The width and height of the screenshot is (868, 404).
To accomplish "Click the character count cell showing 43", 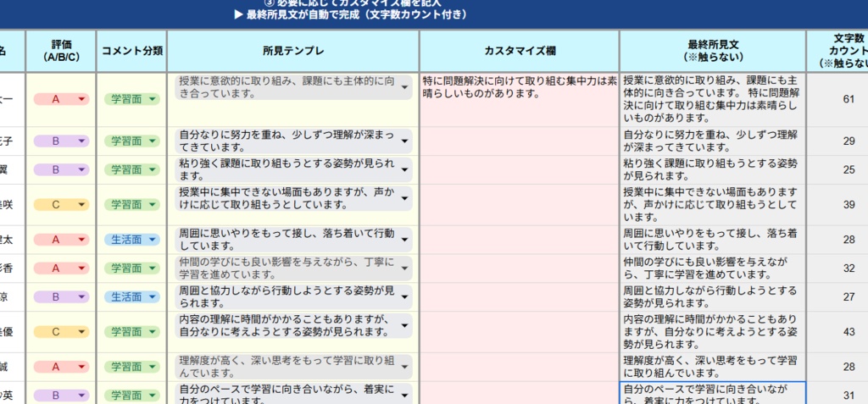I will [x=837, y=332].
